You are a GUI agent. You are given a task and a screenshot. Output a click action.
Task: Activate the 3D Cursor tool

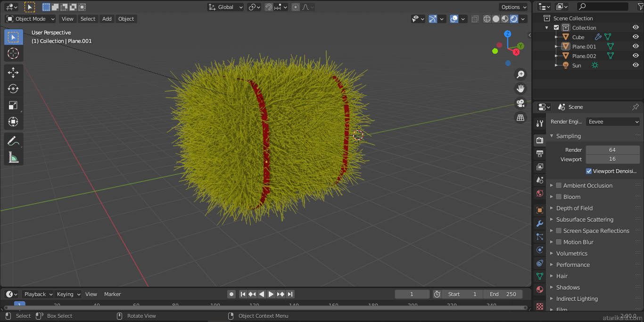(x=13, y=53)
